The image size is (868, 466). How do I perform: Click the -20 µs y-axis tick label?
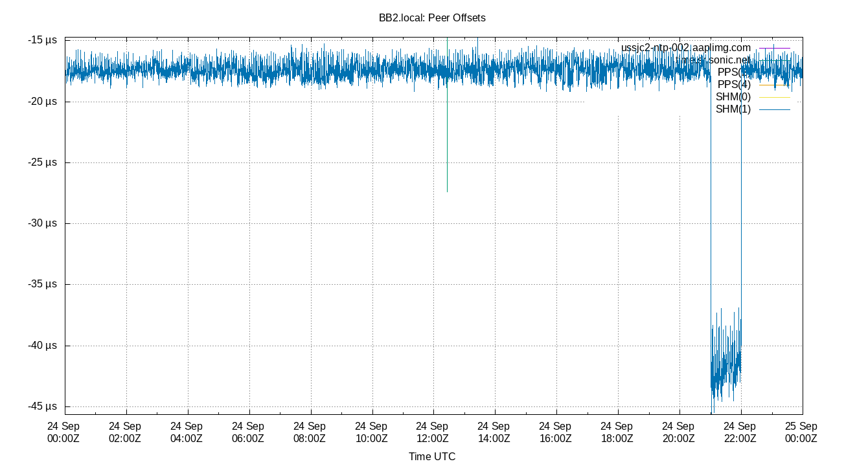[x=43, y=102]
